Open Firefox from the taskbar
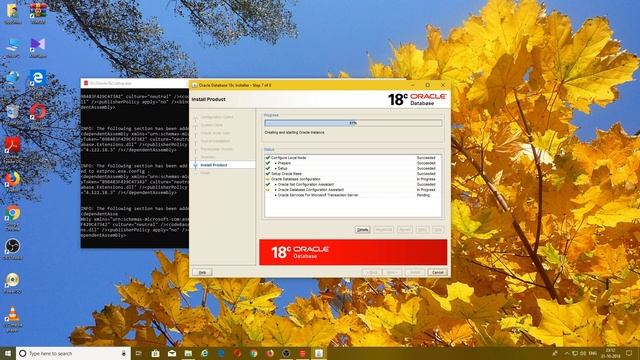 coord(270,353)
